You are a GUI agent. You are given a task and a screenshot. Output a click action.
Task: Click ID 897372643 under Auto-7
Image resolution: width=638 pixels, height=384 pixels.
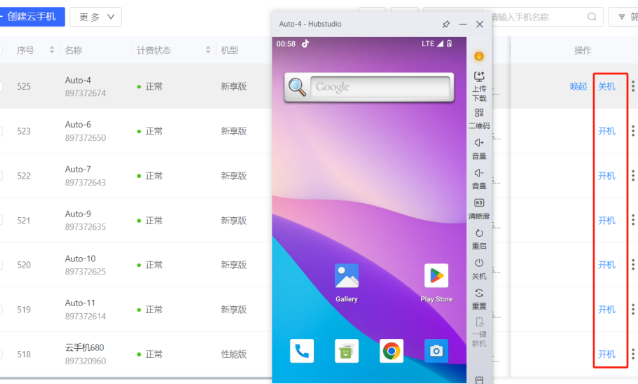pos(85,183)
